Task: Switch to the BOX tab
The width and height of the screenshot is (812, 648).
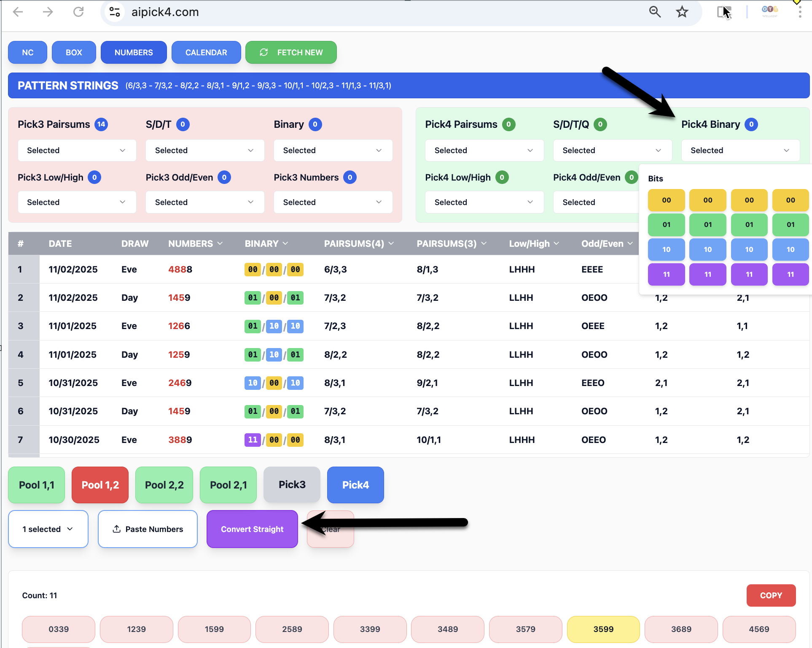Action: [74, 52]
